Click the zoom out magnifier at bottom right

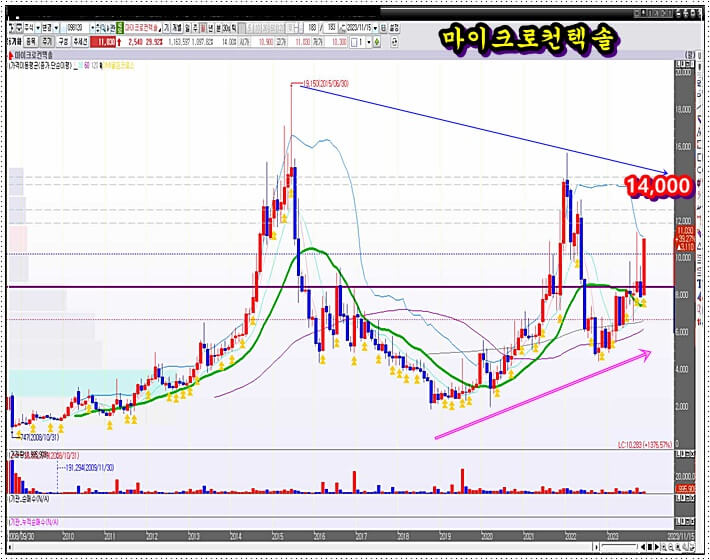pos(671,547)
